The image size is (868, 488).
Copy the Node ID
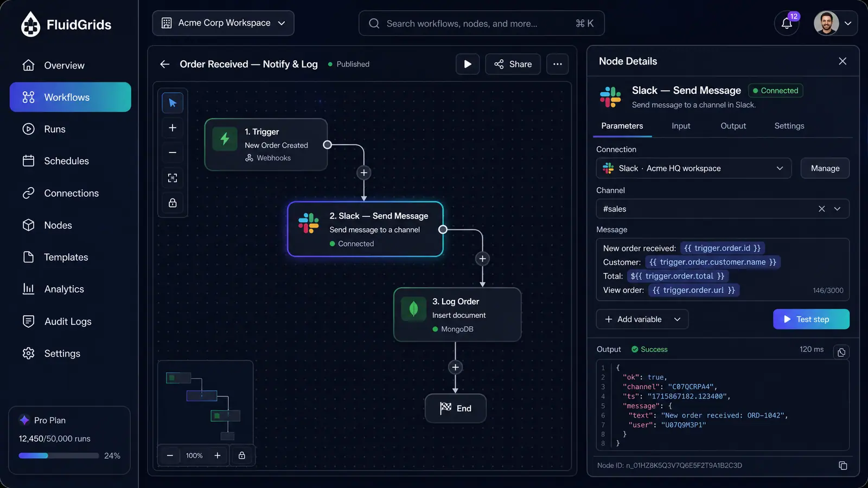pos(843,466)
